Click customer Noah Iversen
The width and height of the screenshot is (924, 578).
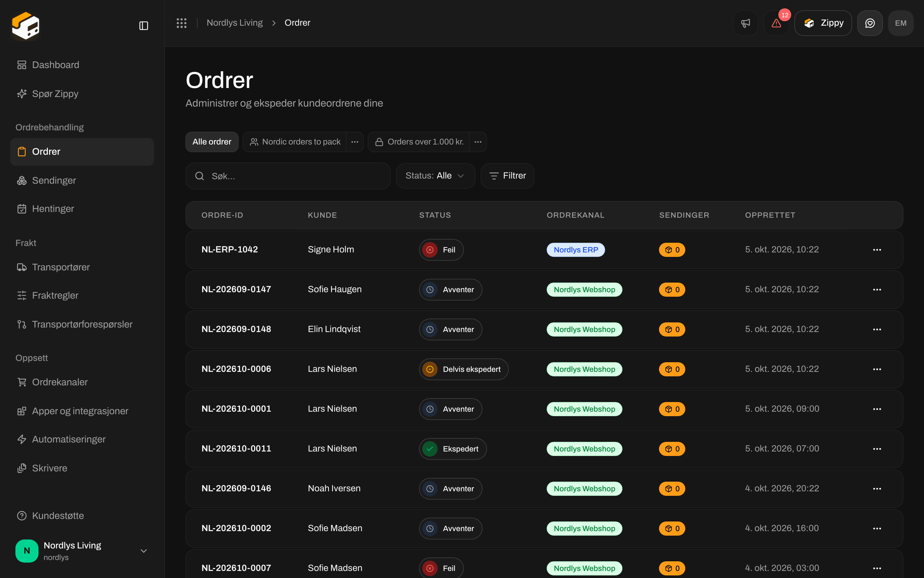point(334,488)
